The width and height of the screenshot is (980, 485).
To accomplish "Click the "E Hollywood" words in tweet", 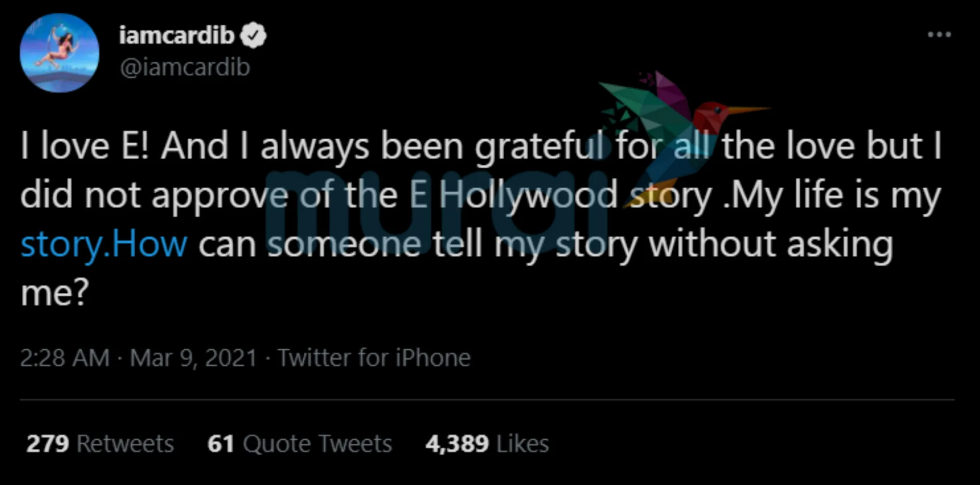I will [x=513, y=195].
